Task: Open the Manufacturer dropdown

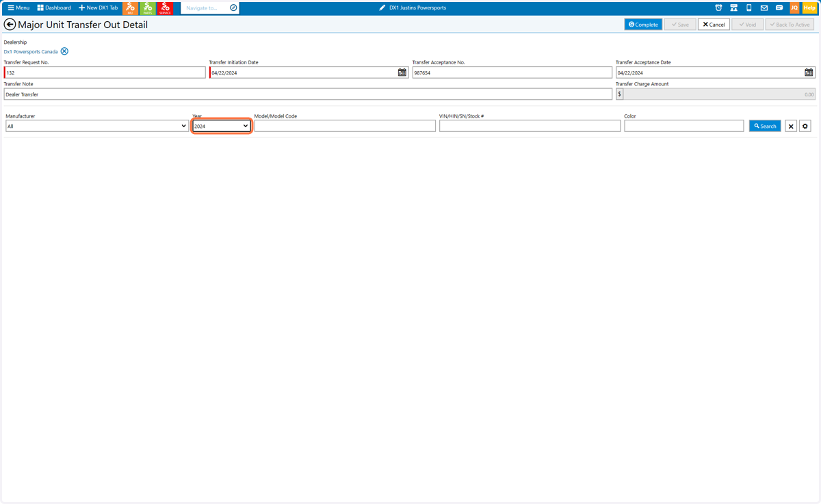Action: pos(97,126)
